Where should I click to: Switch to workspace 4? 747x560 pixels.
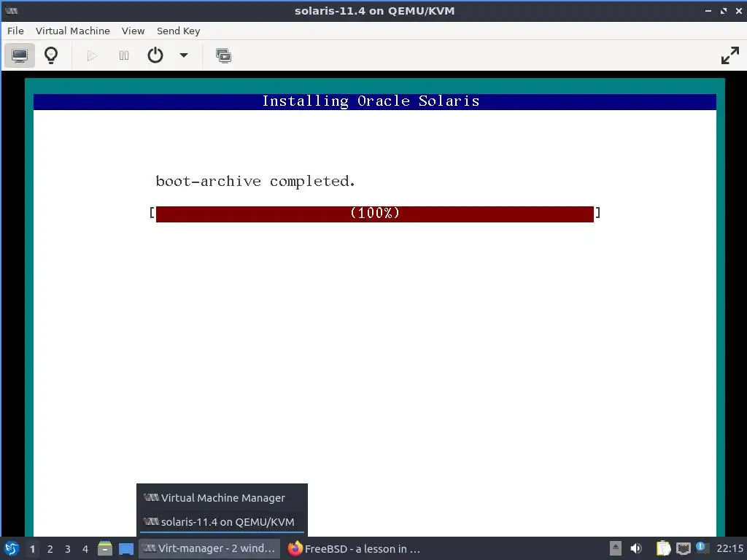85,549
